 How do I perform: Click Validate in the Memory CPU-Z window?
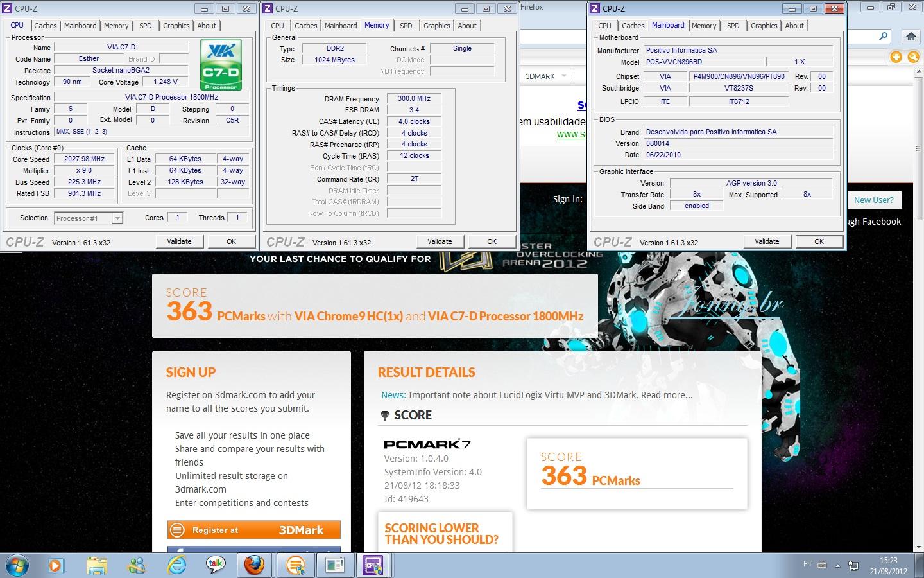coord(440,241)
